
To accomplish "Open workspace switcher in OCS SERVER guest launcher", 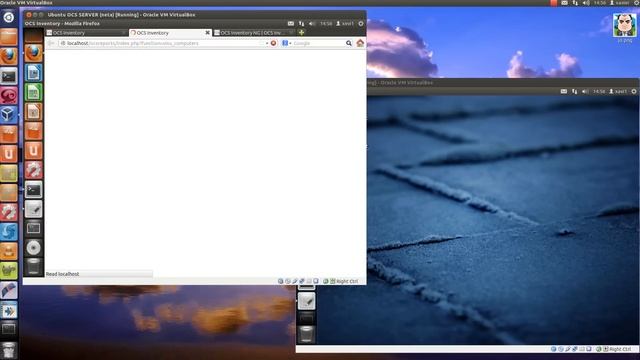I will coord(33,228).
